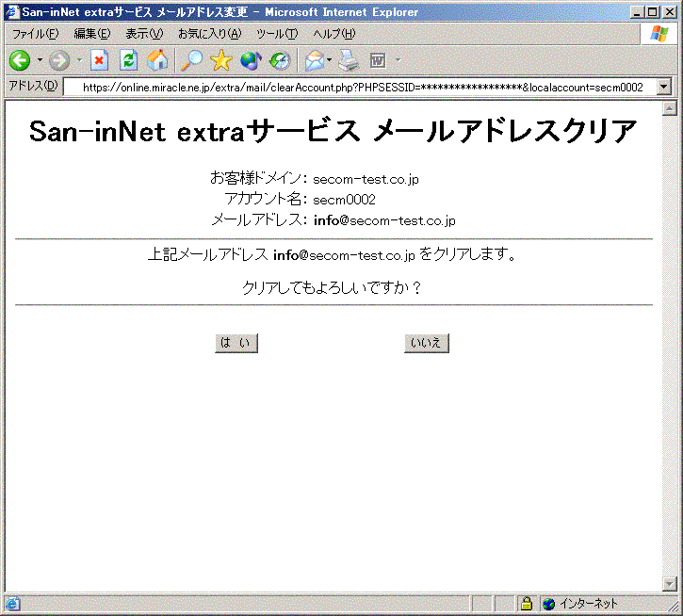Click the Media globe icon
Screen dimensions: 683x616
click(251, 60)
